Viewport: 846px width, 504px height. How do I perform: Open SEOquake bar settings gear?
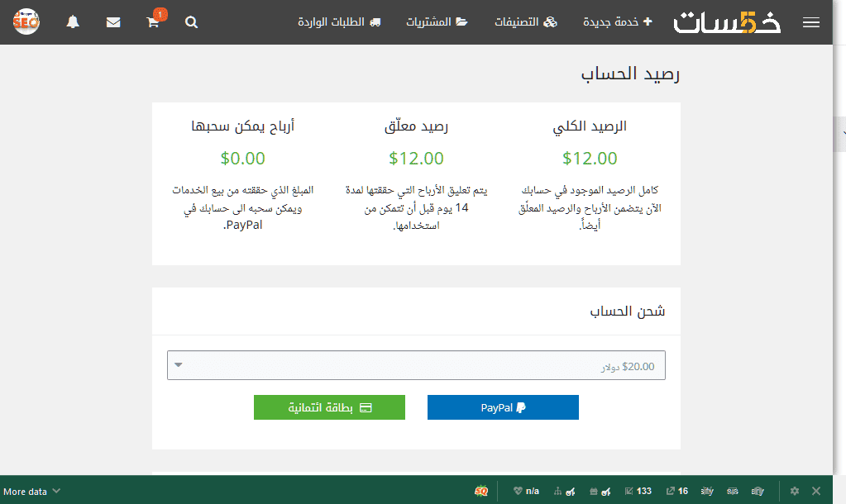click(x=794, y=491)
